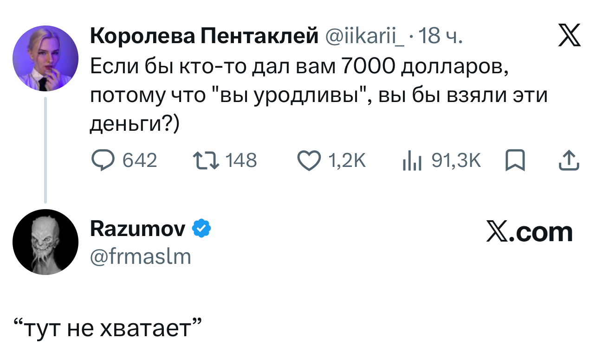Click the reply speech bubble icon

coord(102,160)
